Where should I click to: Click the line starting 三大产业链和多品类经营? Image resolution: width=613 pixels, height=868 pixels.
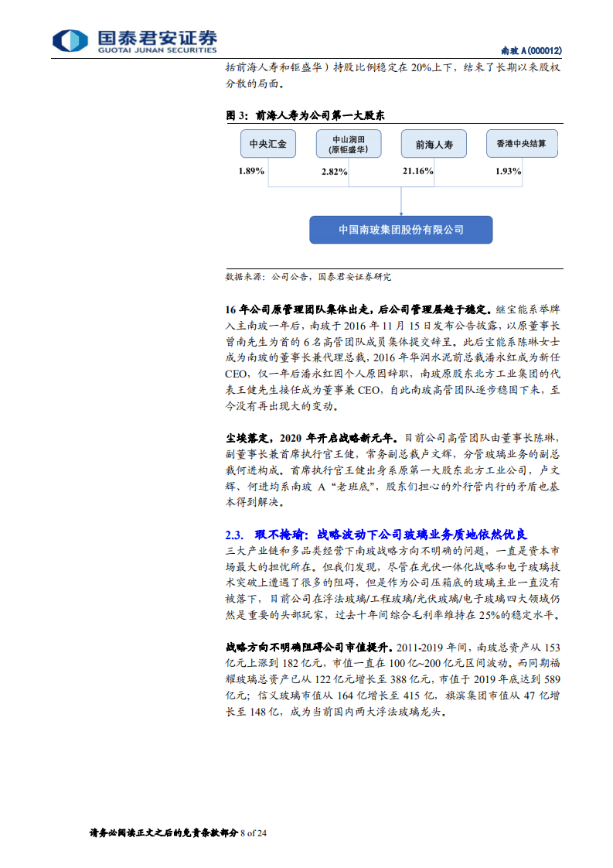[393, 552]
